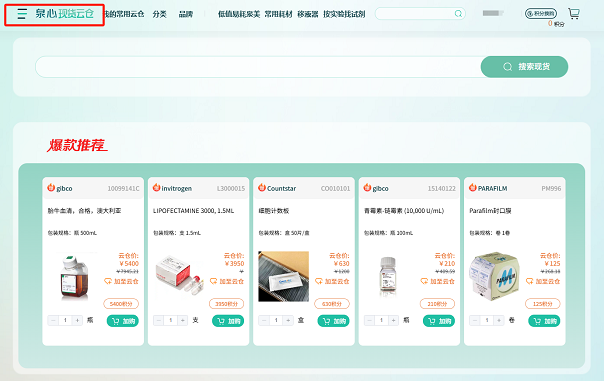Click flame icon beside PARAFILM
604x381 pixels.
pyautogui.click(x=473, y=188)
